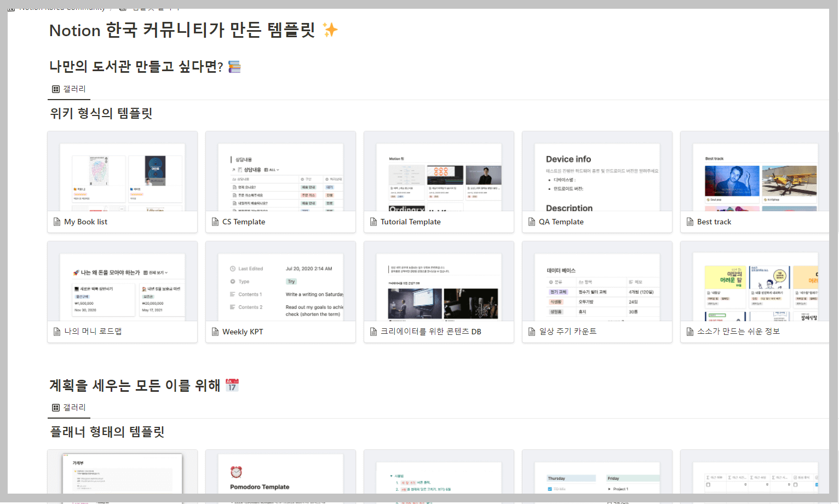Click the alarm clock icon on Pomodoro card

coord(236,472)
